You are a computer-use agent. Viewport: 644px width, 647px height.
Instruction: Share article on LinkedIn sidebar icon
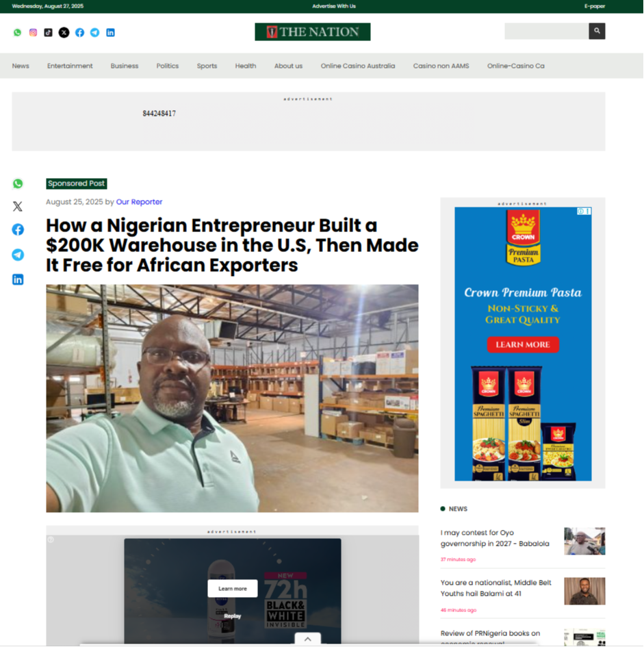coord(18,280)
